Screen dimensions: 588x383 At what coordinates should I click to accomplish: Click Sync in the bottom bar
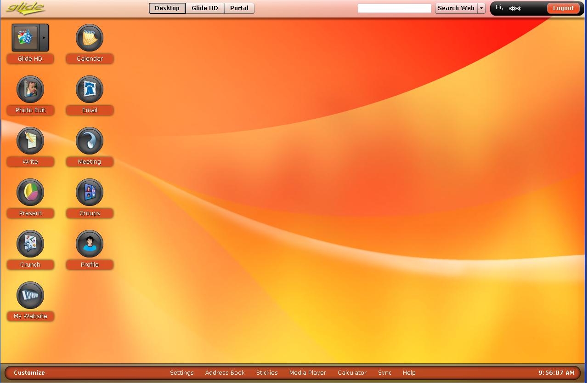385,373
